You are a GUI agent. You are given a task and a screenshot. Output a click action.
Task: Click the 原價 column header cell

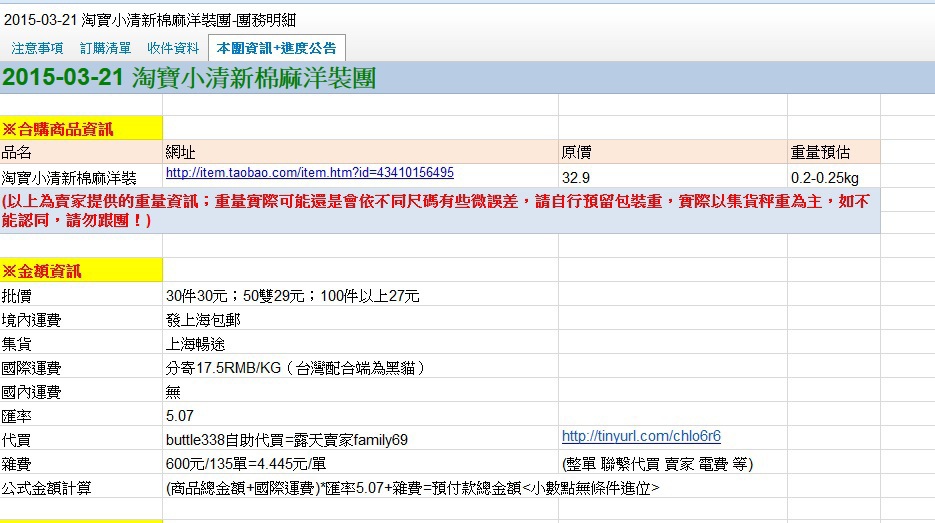click(673, 152)
